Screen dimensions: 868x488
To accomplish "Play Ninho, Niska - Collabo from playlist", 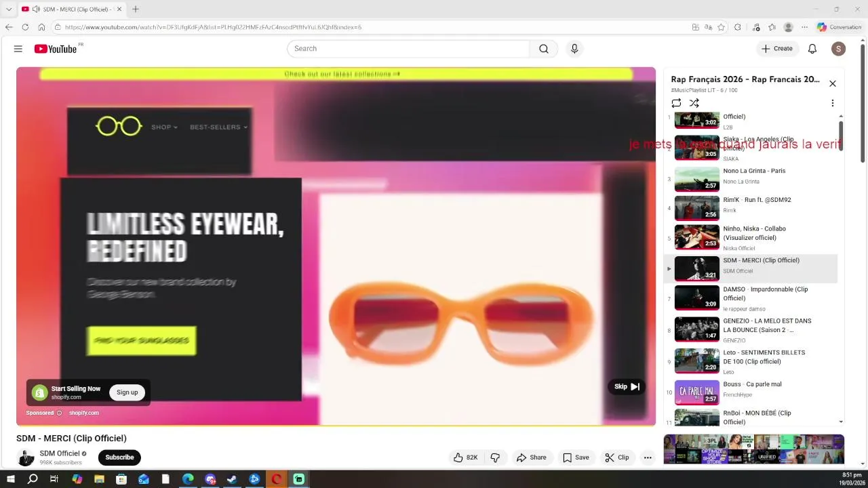I will point(751,237).
